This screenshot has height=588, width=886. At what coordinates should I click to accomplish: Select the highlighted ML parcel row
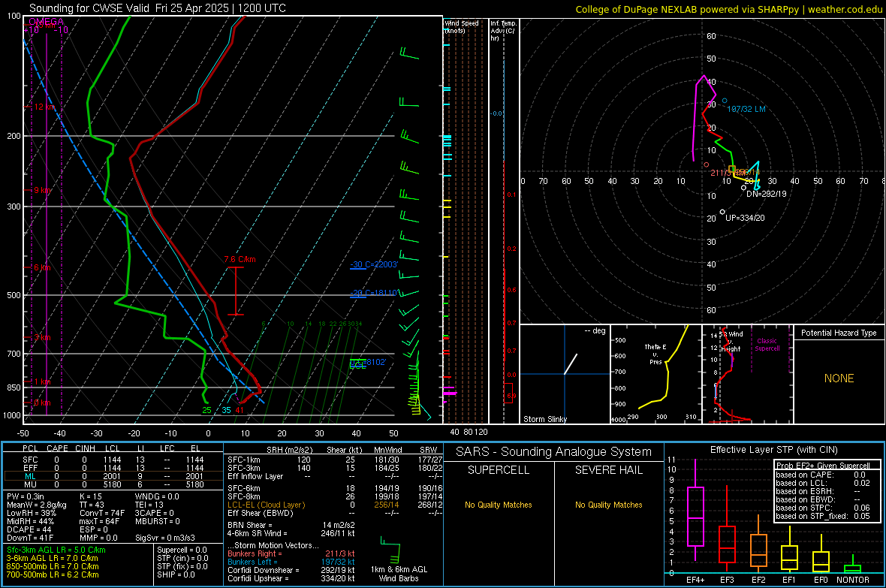pyautogui.click(x=113, y=476)
